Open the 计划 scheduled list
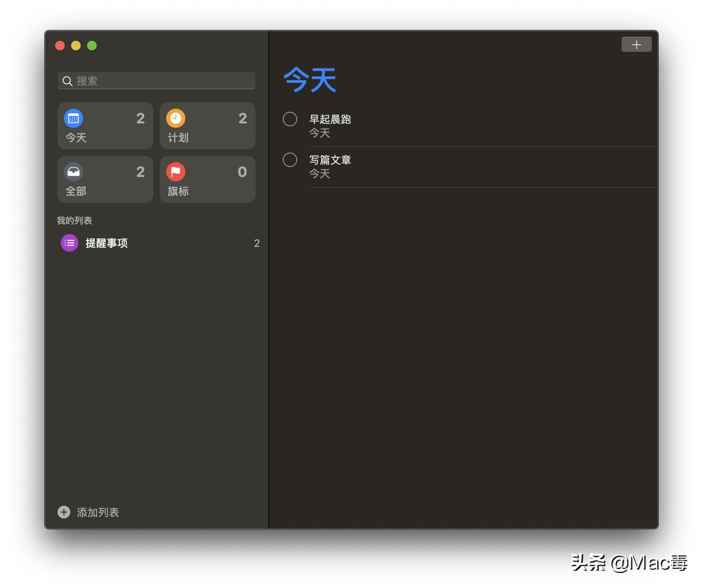Viewport: 703px width, 588px height. click(207, 126)
